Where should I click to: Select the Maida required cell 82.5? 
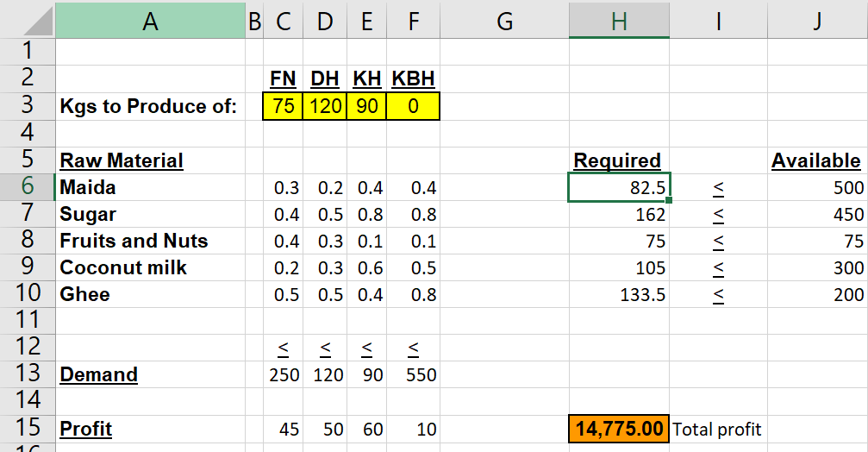[x=619, y=187]
